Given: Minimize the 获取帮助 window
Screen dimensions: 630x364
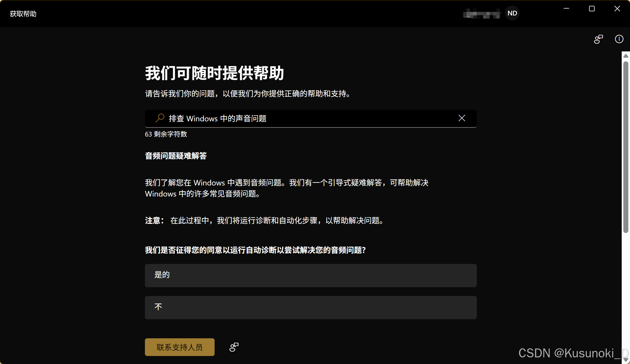Looking at the screenshot, I should coord(566,9).
